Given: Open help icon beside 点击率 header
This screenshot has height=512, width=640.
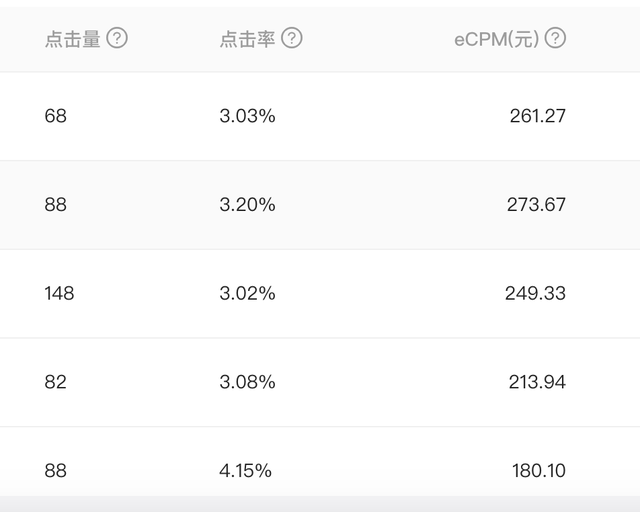Looking at the screenshot, I should pyautogui.click(x=292, y=38).
